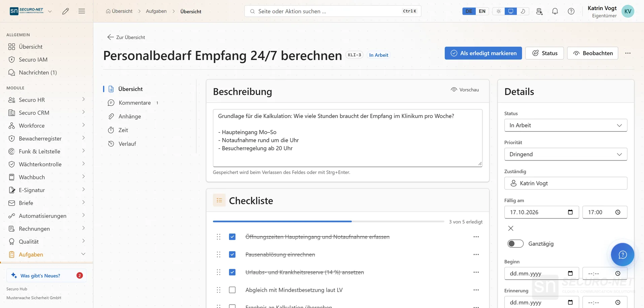Switch to light theme sun icon
Viewport: 644px width, 308px height.
(x=498, y=11)
